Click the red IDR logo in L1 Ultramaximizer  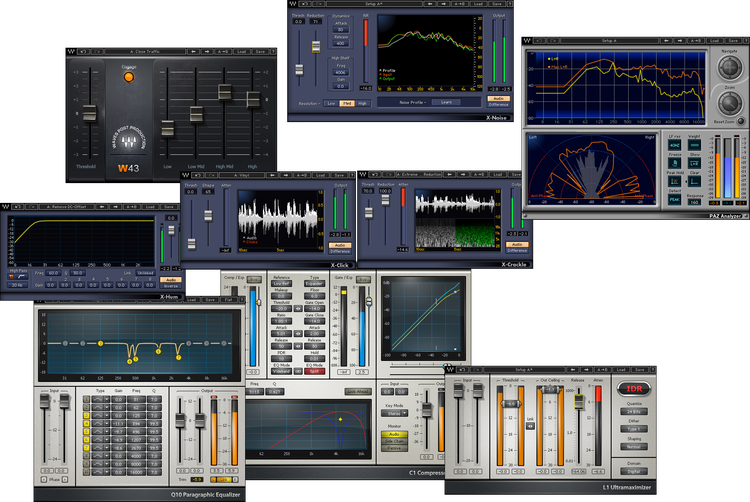(x=632, y=390)
